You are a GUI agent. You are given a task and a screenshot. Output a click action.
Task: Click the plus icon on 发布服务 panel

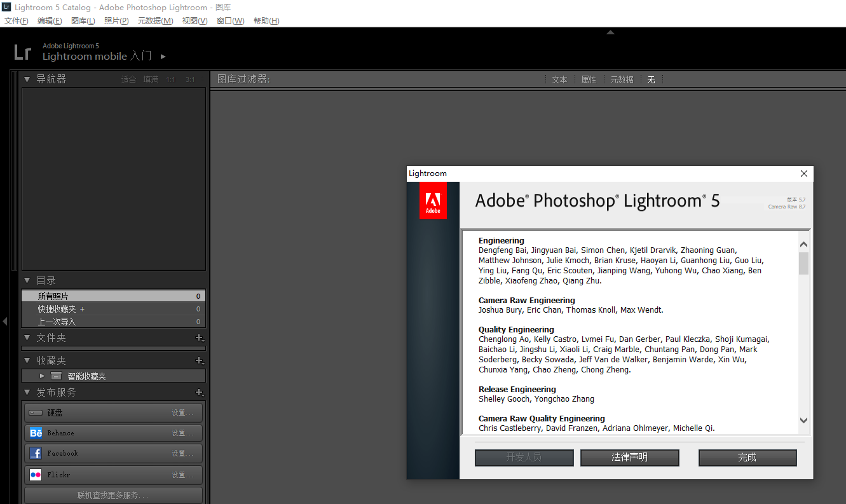[x=199, y=392]
